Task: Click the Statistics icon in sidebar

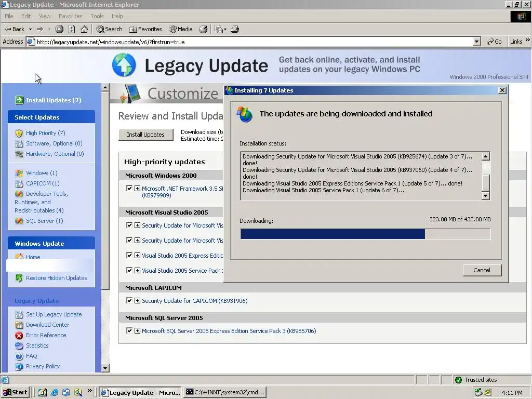Action: tap(19, 345)
